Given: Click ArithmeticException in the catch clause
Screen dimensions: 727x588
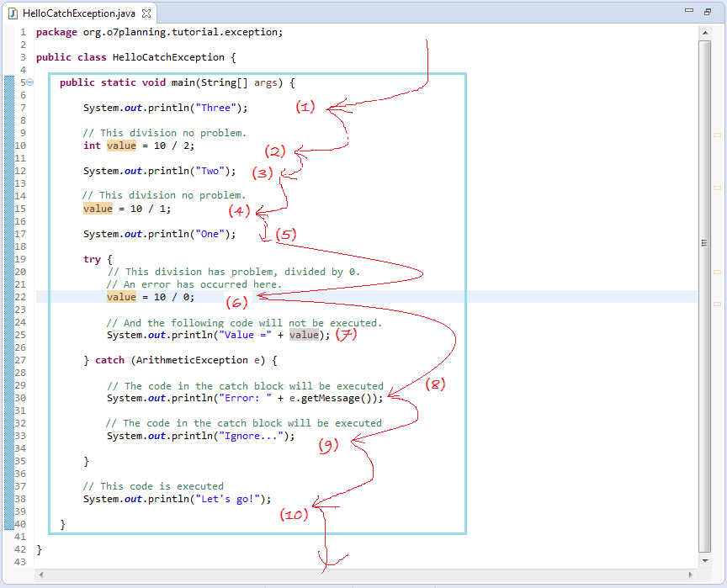Looking at the screenshot, I should (192, 360).
